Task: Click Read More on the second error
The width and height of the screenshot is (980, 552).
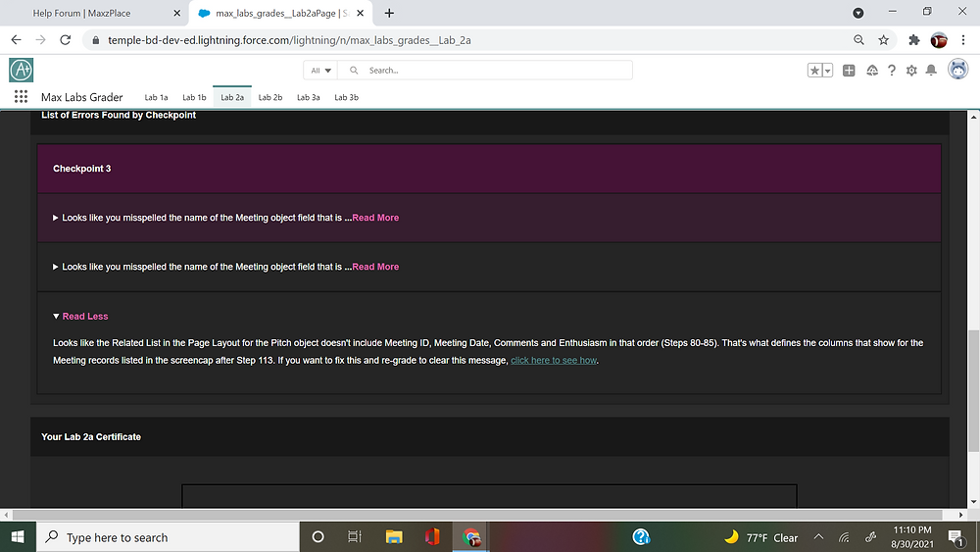Action: 375,267
